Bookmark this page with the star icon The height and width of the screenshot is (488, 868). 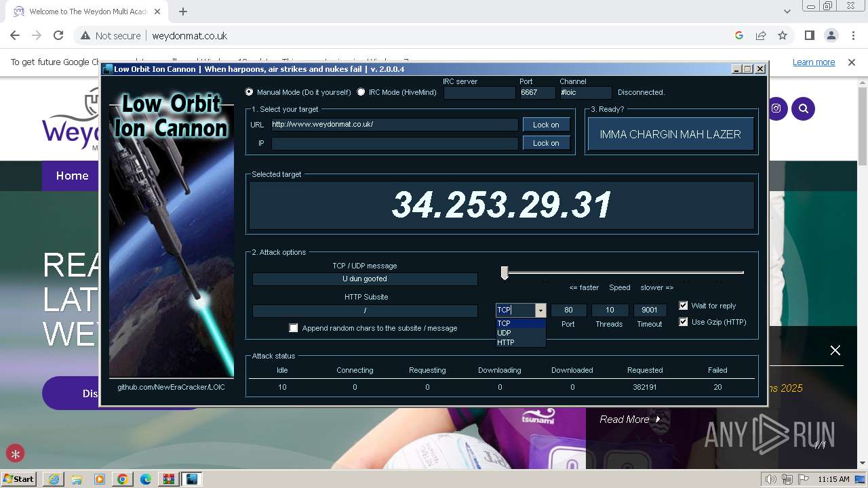click(783, 35)
